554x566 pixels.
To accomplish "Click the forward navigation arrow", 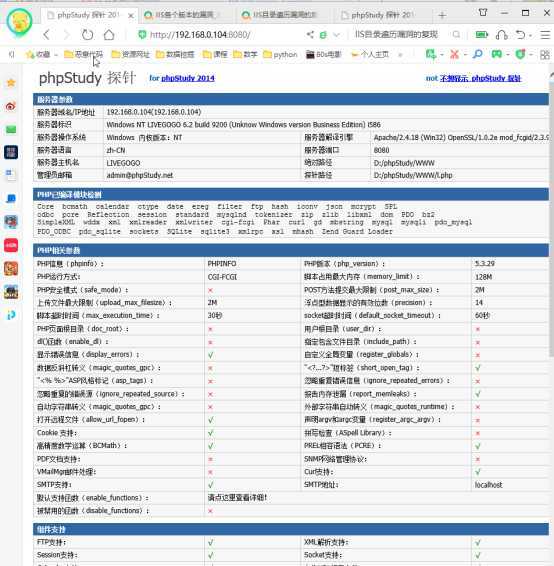I will coord(67,35).
